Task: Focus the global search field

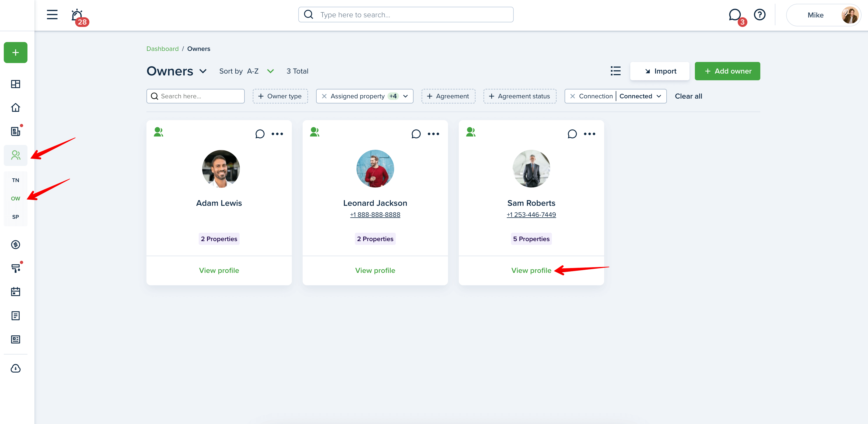Action: 406,15
